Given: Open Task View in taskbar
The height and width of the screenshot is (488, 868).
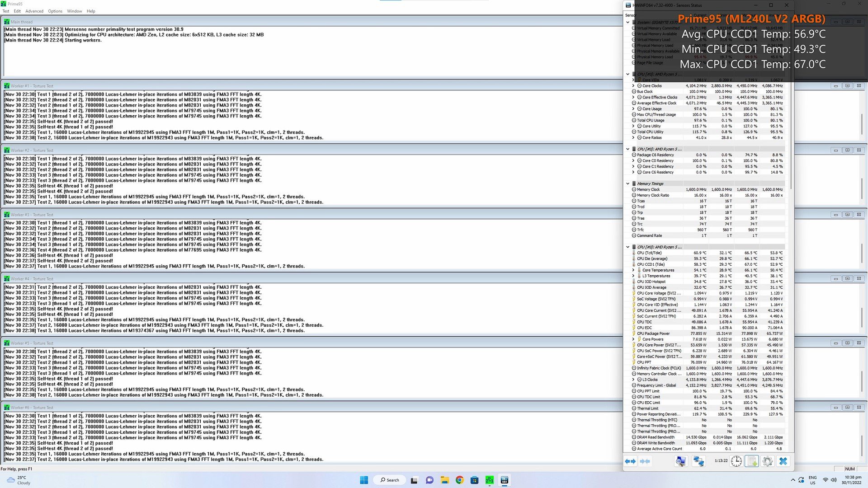Looking at the screenshot, I should click(414, 480).
